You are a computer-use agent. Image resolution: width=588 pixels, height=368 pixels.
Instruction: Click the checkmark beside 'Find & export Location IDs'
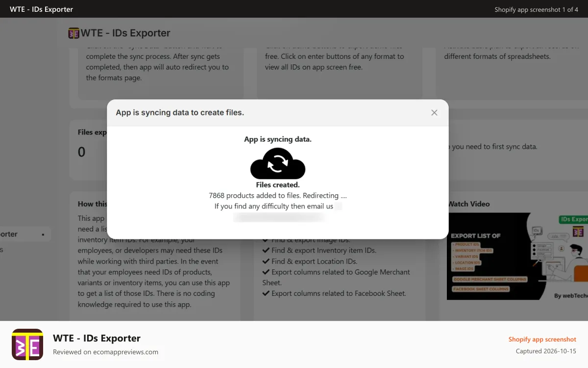(266, 261)
